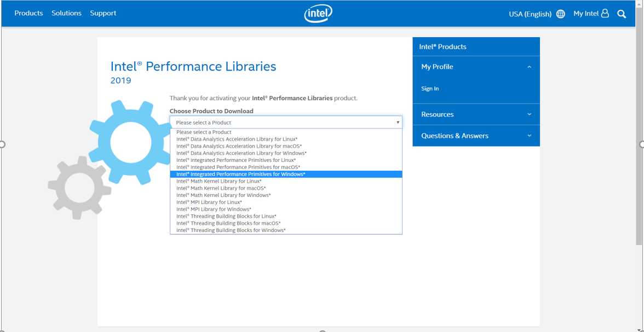Viewport: 644px width, 332px height.
Task: Click the Intel logo in header
Action: click(318, 14)
